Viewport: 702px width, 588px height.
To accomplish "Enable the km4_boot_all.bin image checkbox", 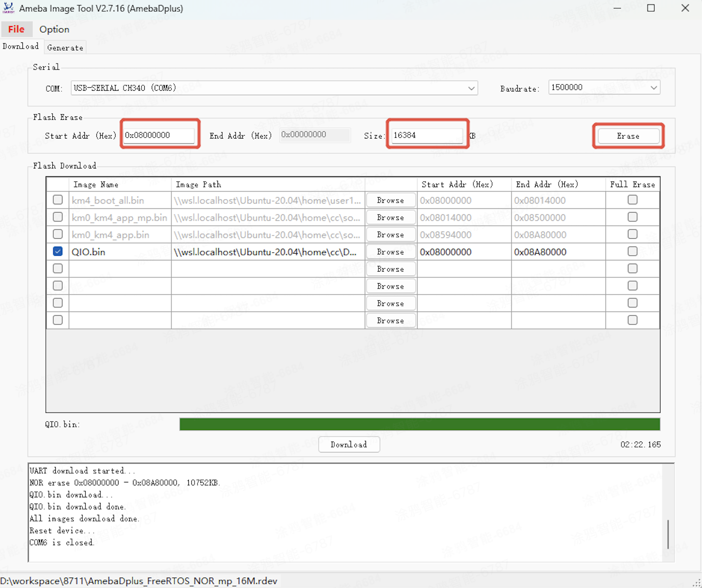I will [58, 200].
